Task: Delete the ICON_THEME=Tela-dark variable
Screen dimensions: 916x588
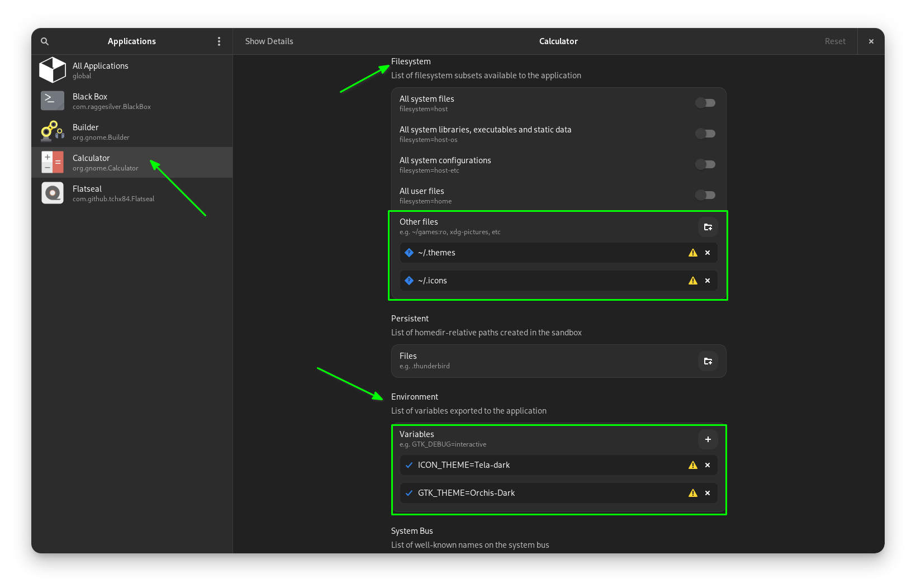Action: point(708,465)
